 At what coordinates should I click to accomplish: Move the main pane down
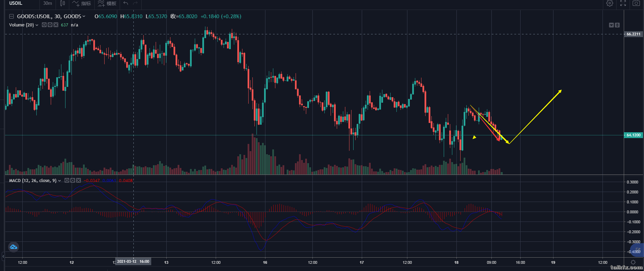pyautogui.click(x=611, y=25)
